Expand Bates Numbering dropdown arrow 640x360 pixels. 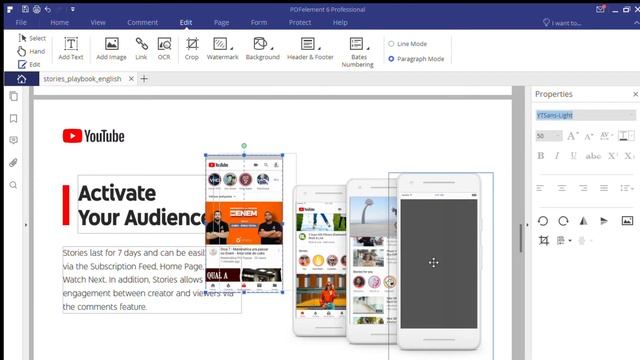click(368, 48)
